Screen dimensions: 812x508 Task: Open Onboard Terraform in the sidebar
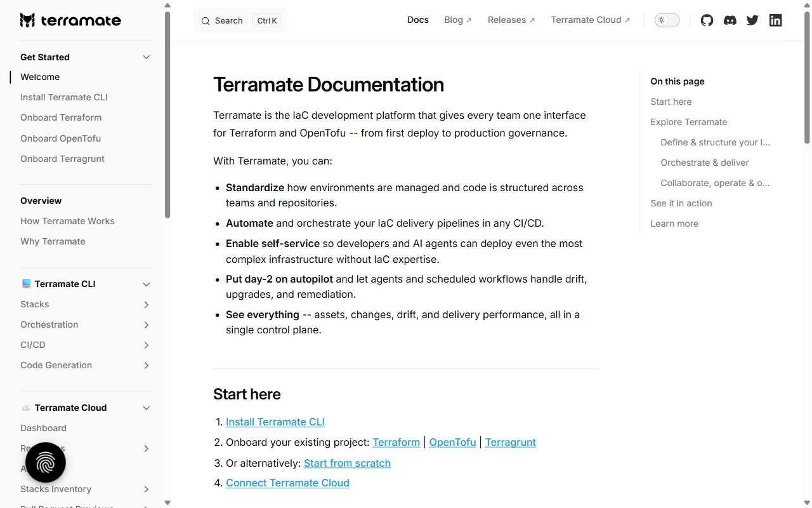61,117
